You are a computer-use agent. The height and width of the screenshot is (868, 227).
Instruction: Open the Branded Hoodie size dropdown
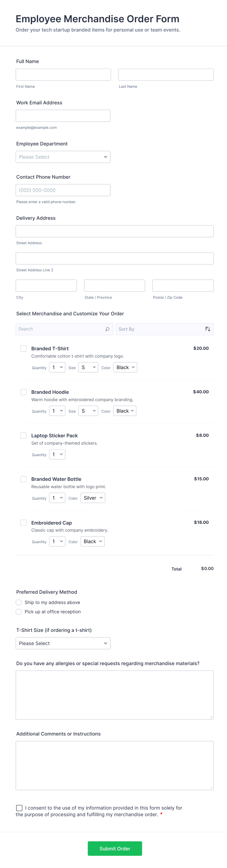coord(88,411)
